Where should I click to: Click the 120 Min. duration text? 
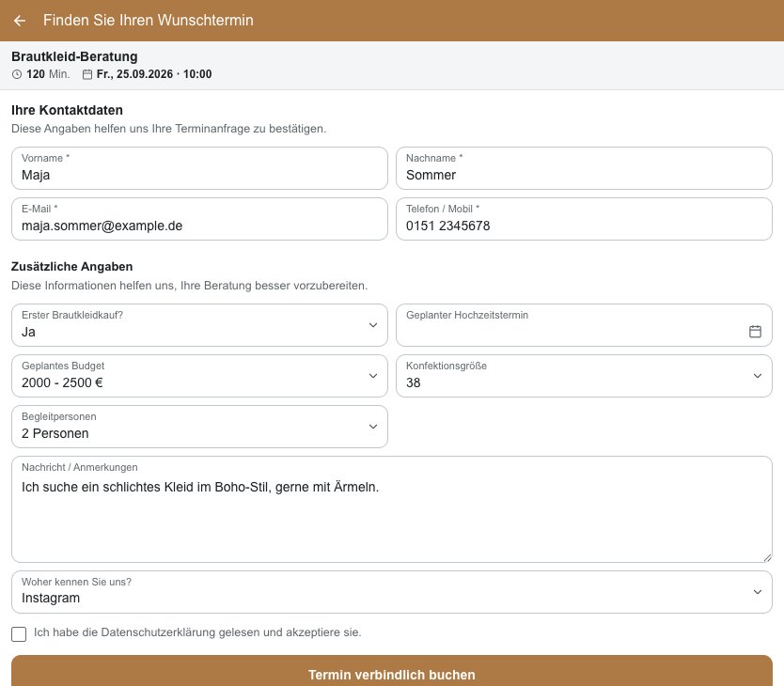tap(48, 74)
